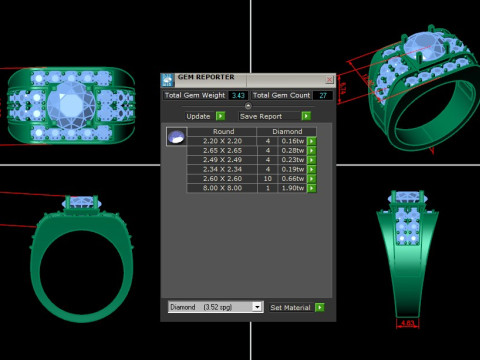Click the 0.66tw weight cell

click(x=292, y=179)
